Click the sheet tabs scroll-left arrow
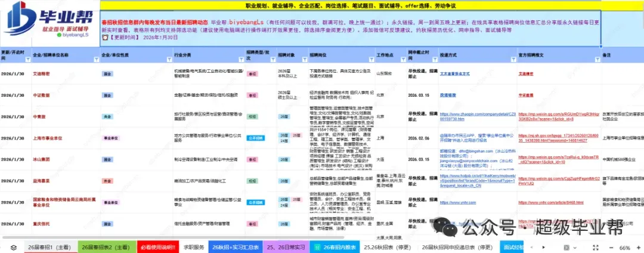Image resolution: width=644 pixels, height=253 pixels. (532, 248)
